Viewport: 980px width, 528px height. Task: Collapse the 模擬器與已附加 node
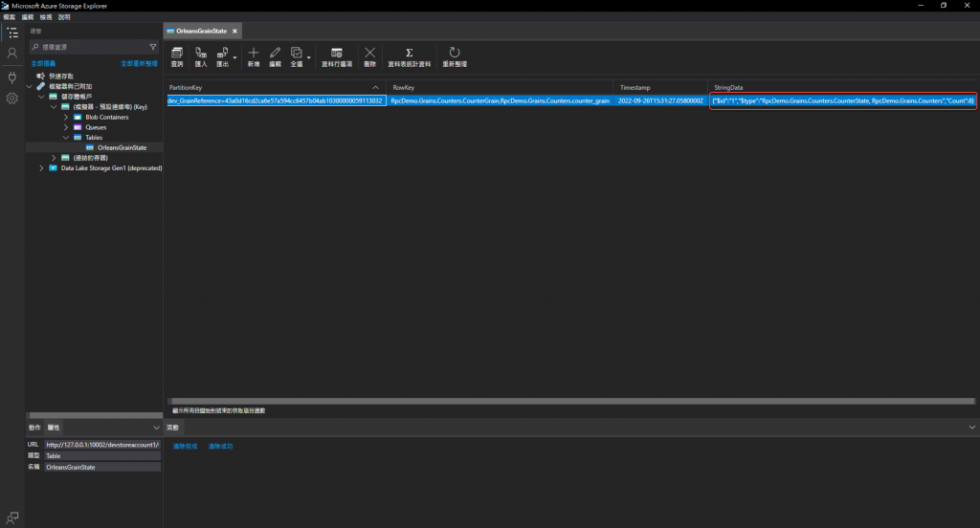[30, 86]
